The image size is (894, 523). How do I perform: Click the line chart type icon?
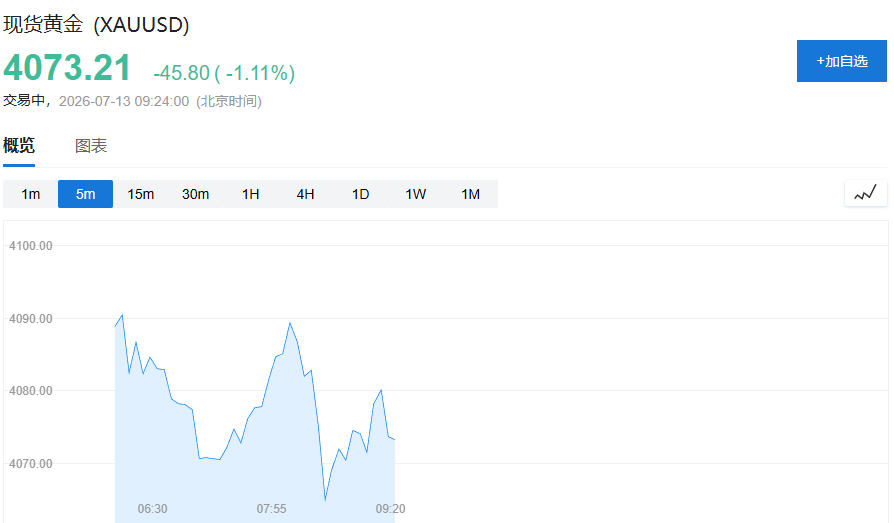click(865, 193)
